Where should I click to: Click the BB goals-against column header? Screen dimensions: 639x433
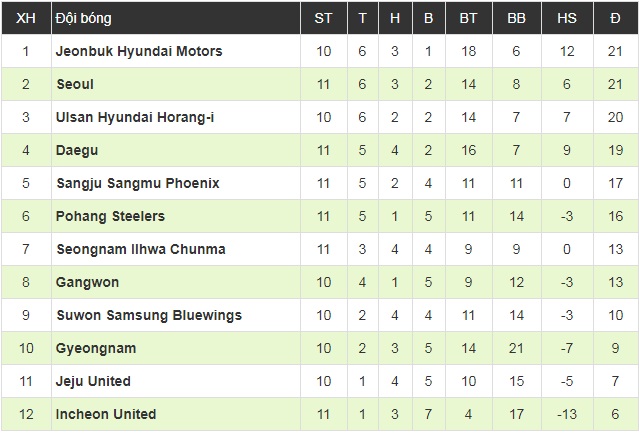coord(517,18)
